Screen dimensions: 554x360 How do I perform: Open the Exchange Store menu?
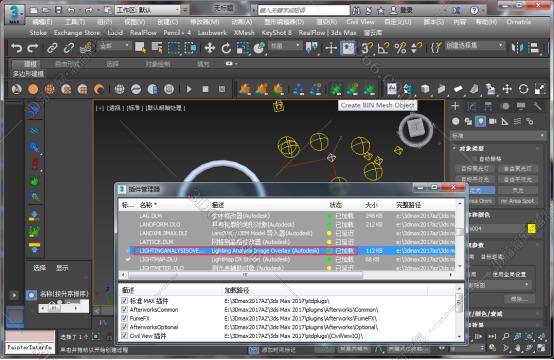click(x=77, y=33)
